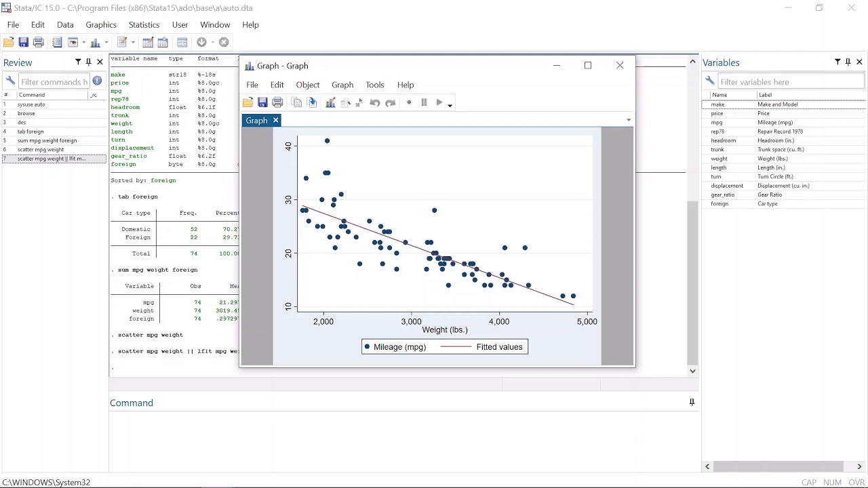Expand dropdown arrow next to Play recording button
The height and width of the screenshot is (488, 868).
(x=450, y=104)
